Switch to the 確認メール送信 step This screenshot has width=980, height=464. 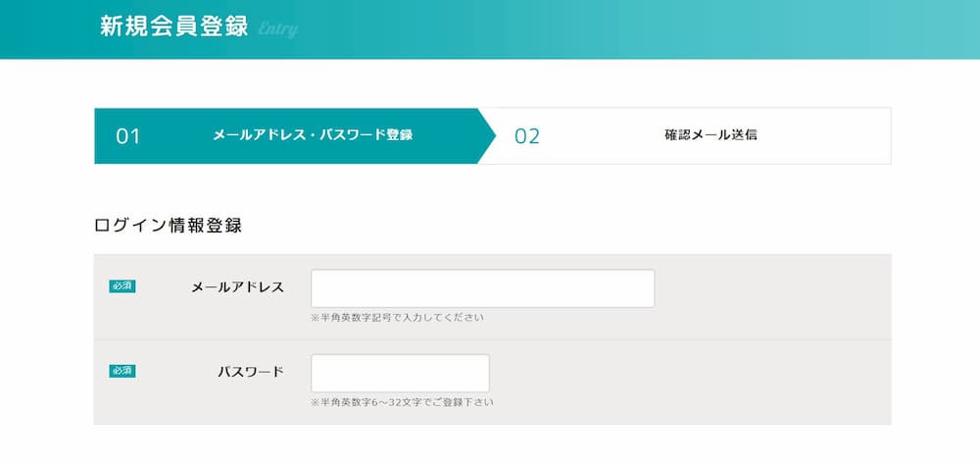pyautogui.click(x=710, y=135)
